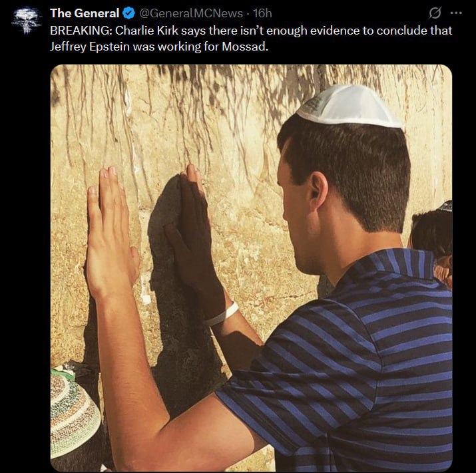Screen dimensions: 476x473
Task: Click Jeffrey Epstein in the tweet text
Action: (x=90, y=47)
